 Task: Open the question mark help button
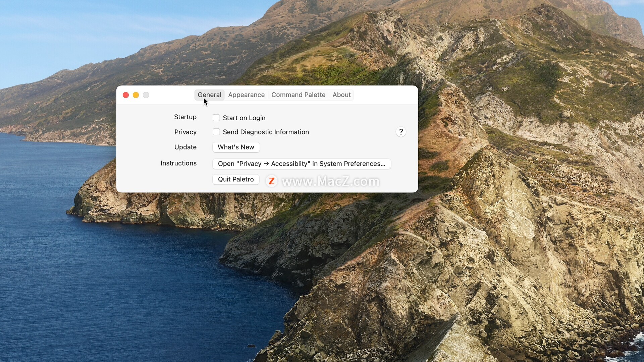pos(401,132)
